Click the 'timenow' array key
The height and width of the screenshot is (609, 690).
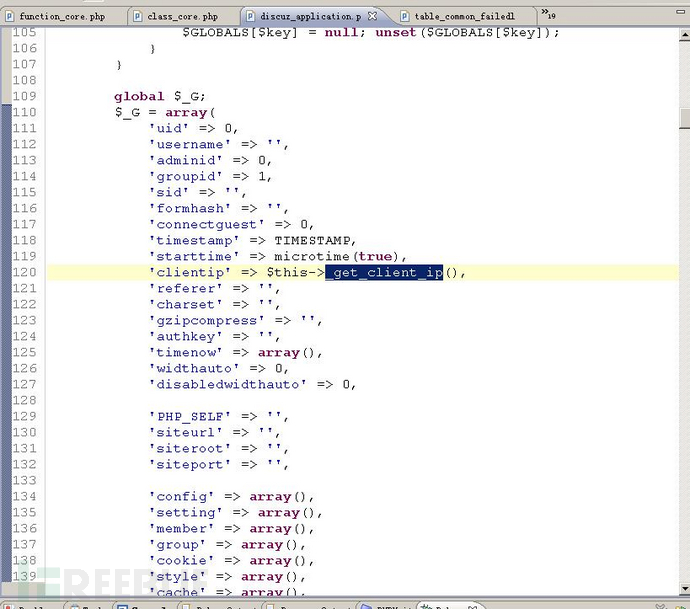pos(186,352)
